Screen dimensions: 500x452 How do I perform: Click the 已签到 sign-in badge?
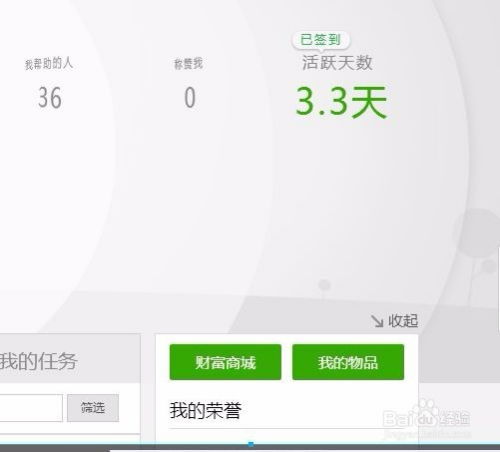[x=321, y=40]
